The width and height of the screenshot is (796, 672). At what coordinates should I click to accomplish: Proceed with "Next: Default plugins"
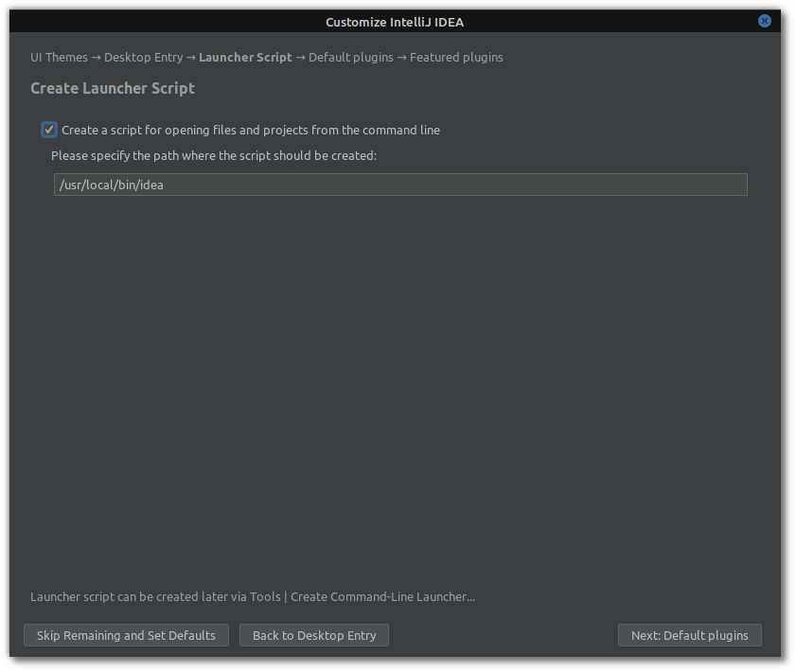coord(689,635)
